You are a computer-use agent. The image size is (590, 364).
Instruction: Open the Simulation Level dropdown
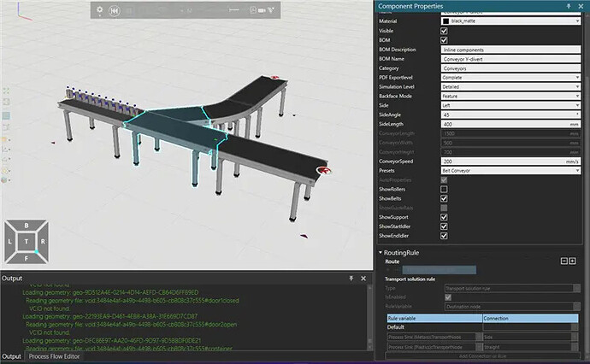pos(510,87)
